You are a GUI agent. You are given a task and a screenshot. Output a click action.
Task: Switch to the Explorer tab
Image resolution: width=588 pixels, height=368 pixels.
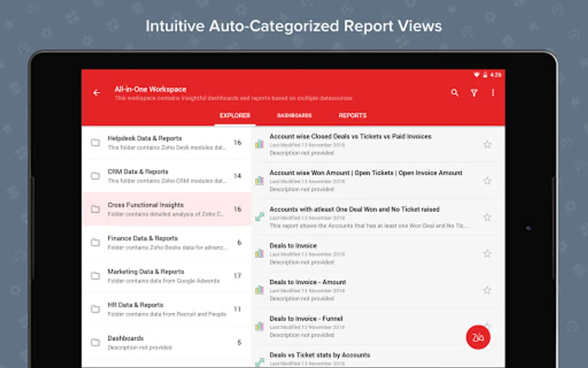[235, 116]
